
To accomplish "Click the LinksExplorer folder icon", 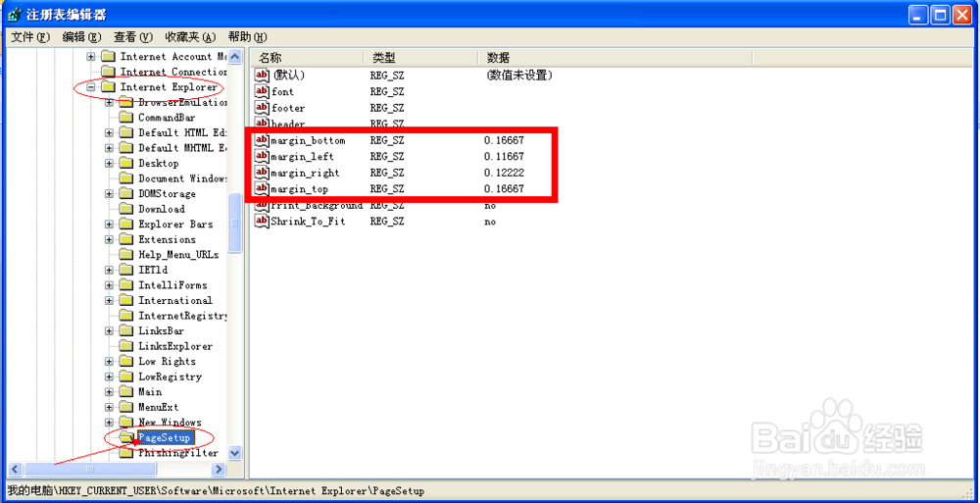I will tap(126, 346).
